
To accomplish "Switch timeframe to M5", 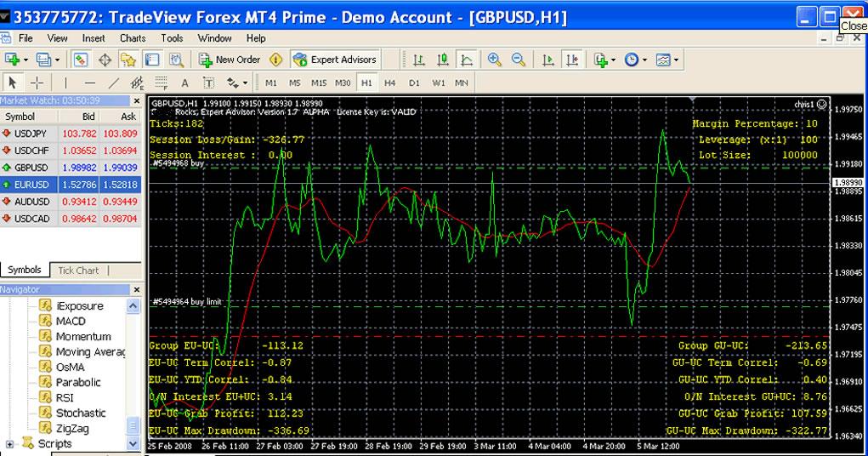I will pyautogui.click(x=294, y=83).
